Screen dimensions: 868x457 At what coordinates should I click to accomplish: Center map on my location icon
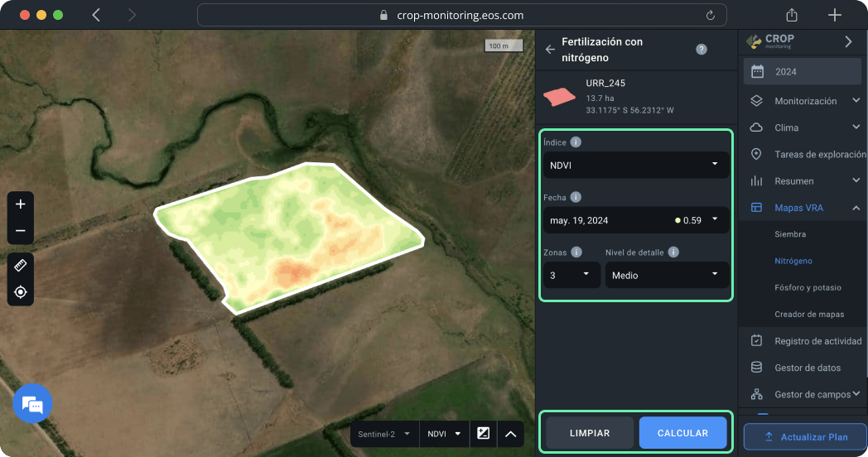pyautogui.click(x=21, y=292)
